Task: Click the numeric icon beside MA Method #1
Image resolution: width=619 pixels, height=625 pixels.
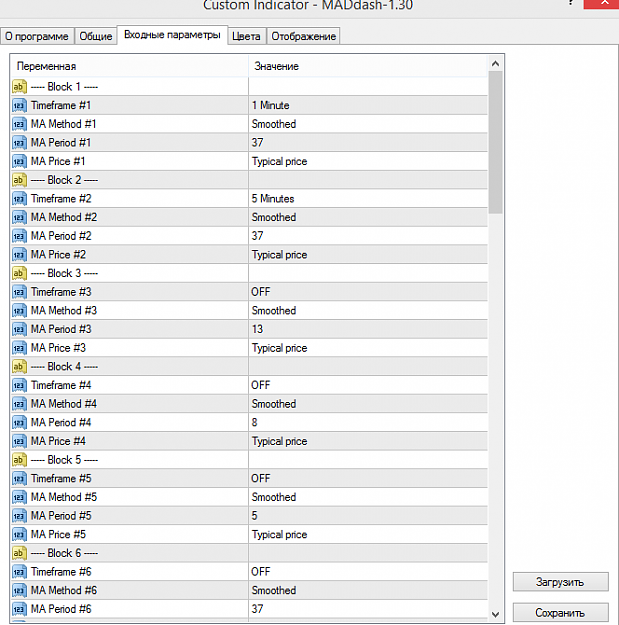Action: 19,124
